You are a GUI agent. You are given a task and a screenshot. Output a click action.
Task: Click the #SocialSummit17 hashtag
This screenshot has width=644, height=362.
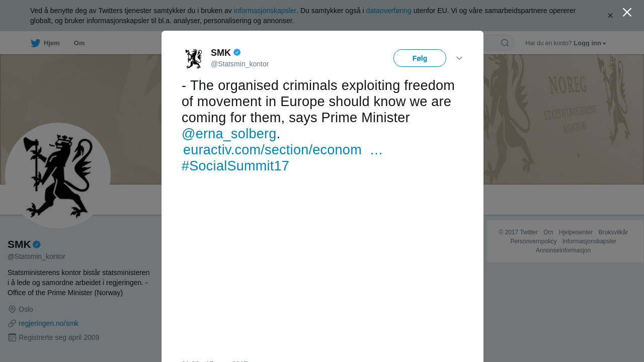[235, 166]
